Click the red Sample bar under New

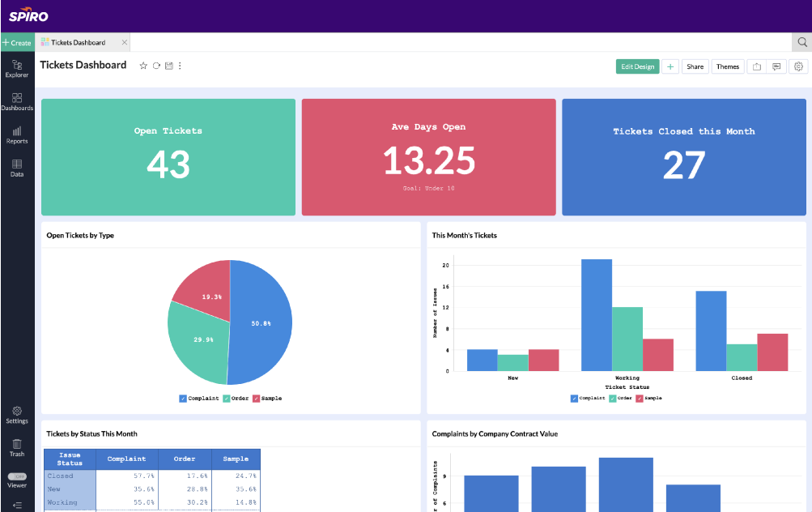pos(544,361)
